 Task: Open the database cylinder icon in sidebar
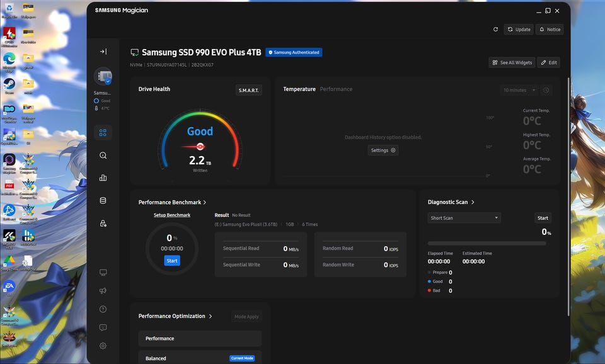pos(103,200)
